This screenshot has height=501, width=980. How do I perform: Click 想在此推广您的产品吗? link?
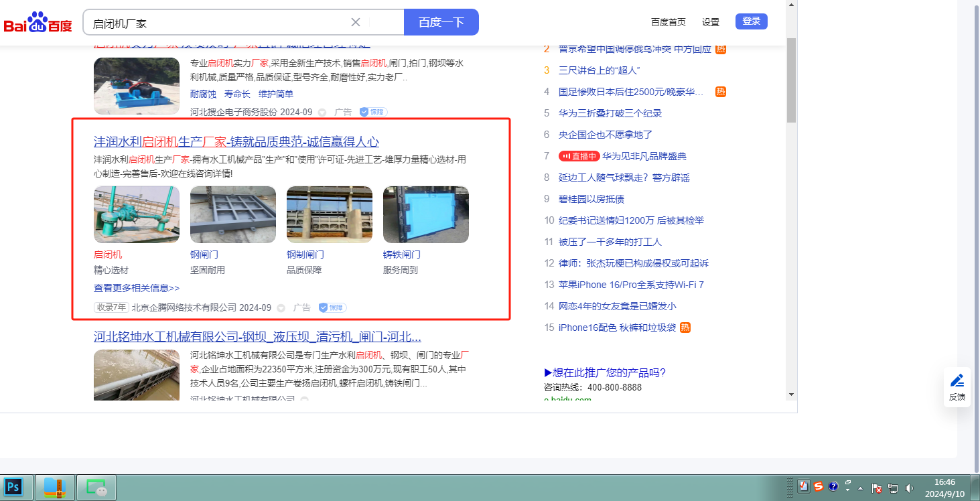605,373
